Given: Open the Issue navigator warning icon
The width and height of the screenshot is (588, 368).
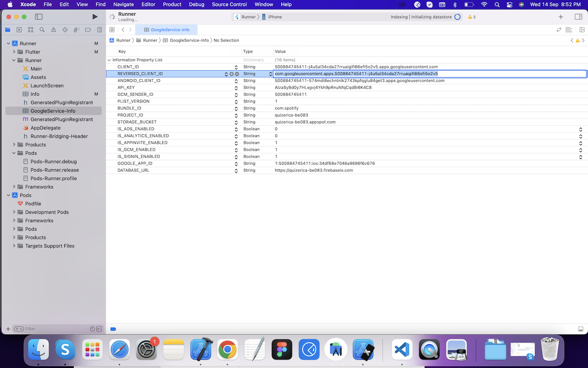Looking at the screenshot, I should tap(54, 30).
